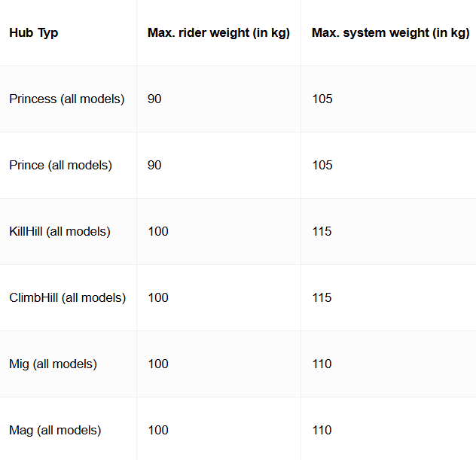The height and width of the screenshot is (460, 476).
Task: Click the Hub Typ column header
Action: (x=33, y=33)
